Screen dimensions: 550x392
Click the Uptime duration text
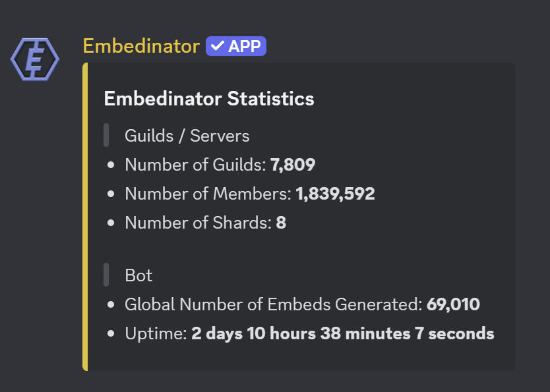coord(343,333)
